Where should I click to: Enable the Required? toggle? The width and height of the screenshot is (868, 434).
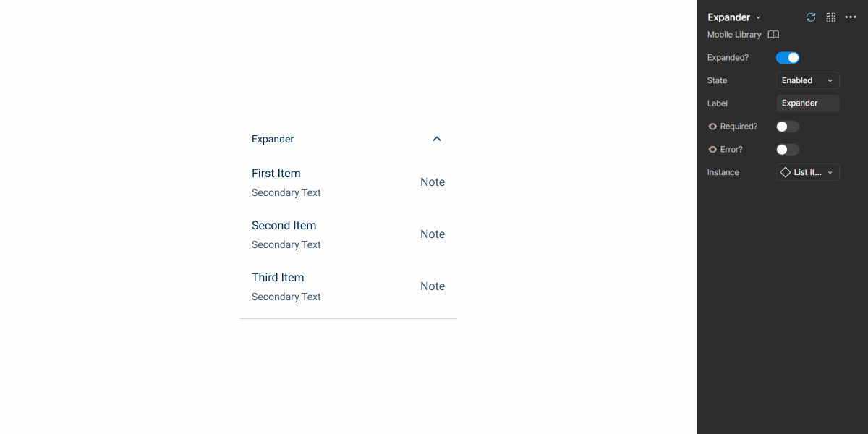tap(787, 126)
